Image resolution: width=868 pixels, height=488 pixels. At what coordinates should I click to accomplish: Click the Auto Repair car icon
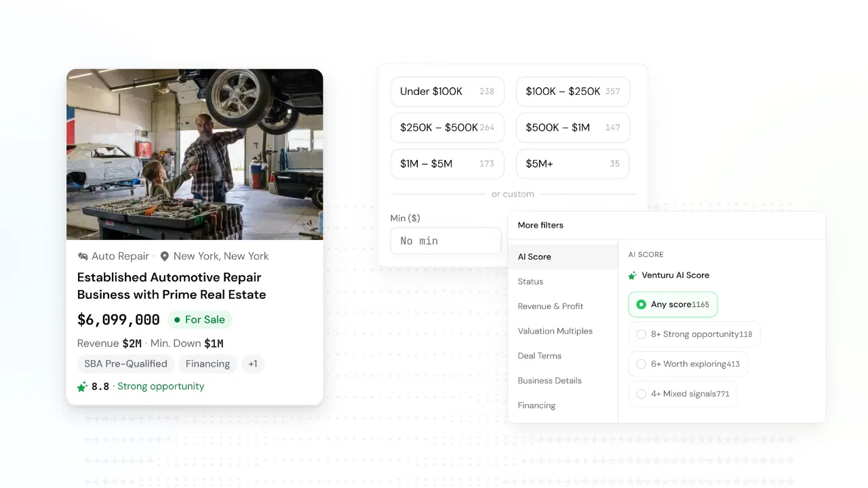pos(83,256)
